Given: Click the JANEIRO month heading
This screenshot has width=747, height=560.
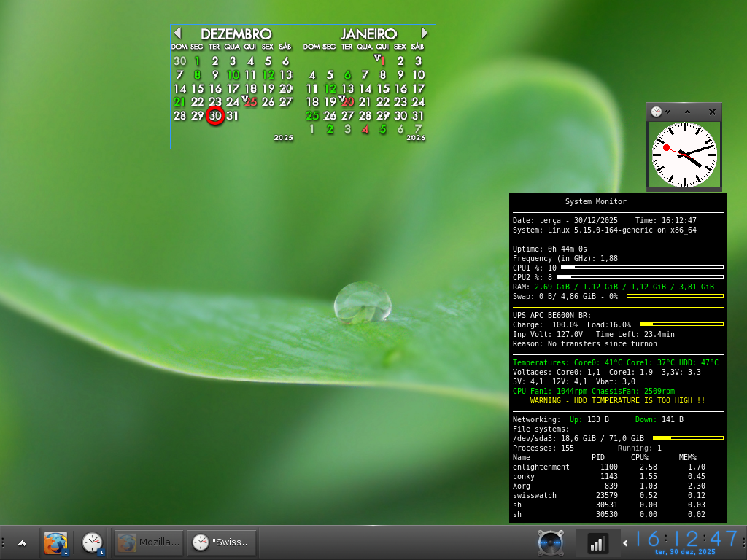Looking at the screenshot, I should 368,34.
